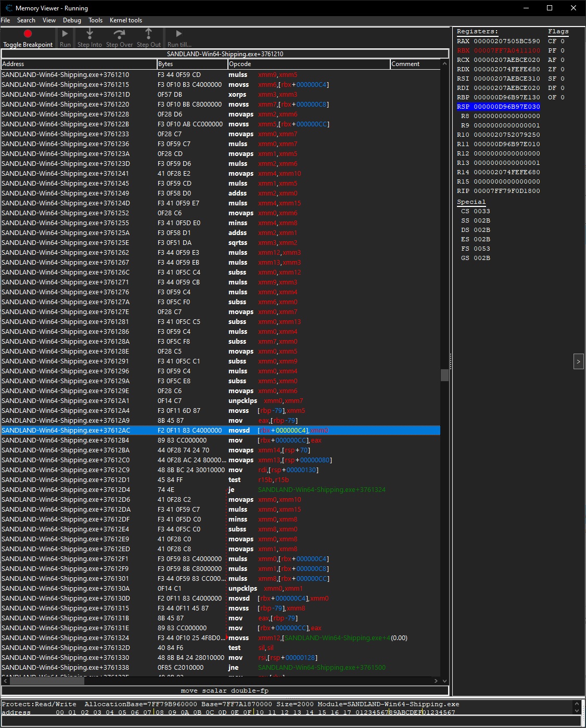Click the red Toggle Breakpoint icon
The height and width of the screenshot is (728, 586).
[x=28, y=34]
